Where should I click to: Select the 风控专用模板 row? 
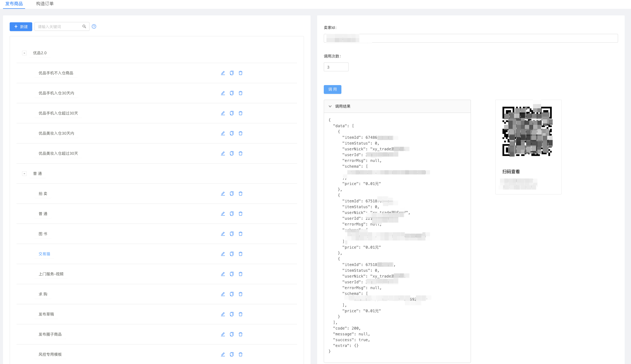pyautogui.click(x=157, y=354)
